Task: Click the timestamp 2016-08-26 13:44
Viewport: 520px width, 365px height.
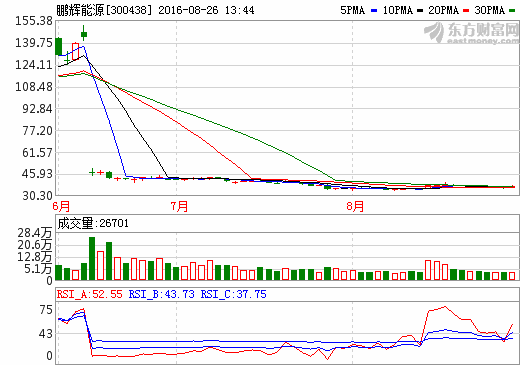Action: click(x=206, y=10)
